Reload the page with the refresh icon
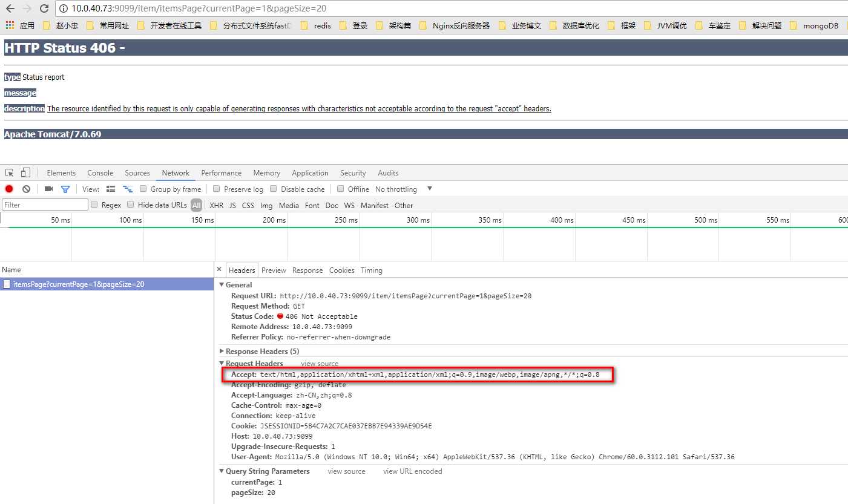 pos(44,8)
